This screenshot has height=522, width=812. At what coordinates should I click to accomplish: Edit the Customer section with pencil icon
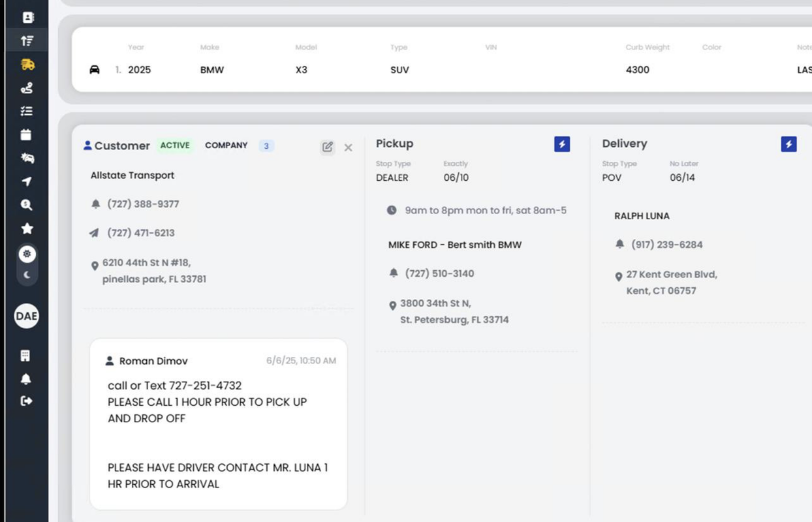328,147
